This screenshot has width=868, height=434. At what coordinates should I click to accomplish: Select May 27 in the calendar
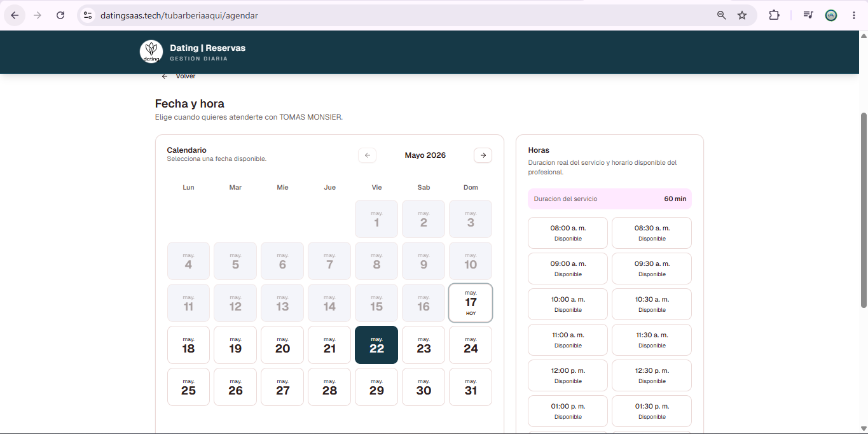[x=282, y=387]
